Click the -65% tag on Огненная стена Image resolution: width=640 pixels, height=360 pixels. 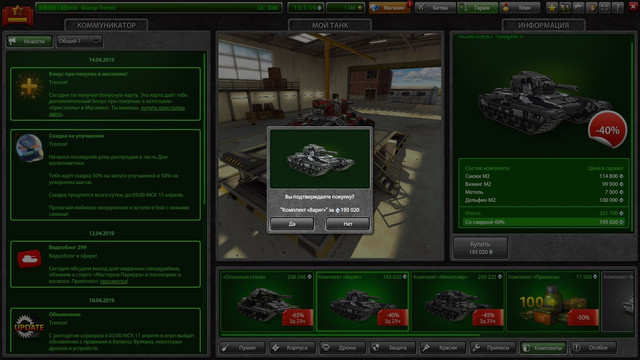coord(298,318)
